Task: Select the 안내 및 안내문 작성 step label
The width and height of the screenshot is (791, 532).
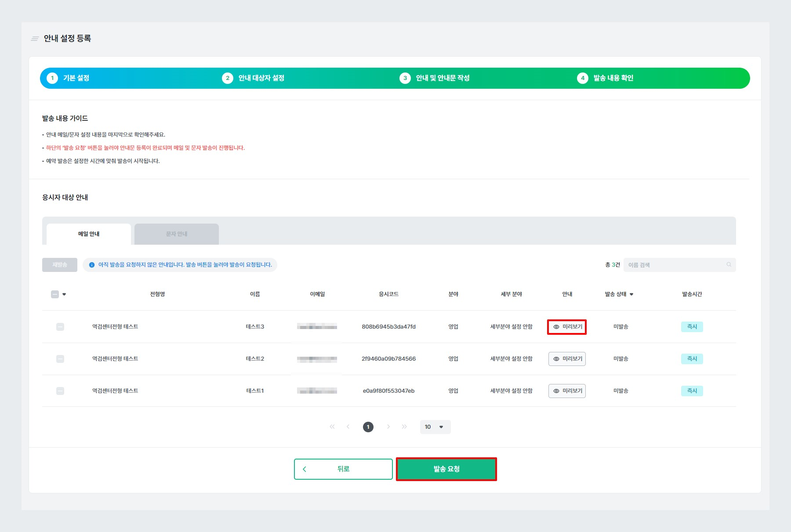Action: pyautogui.click(x=443, y=78)
